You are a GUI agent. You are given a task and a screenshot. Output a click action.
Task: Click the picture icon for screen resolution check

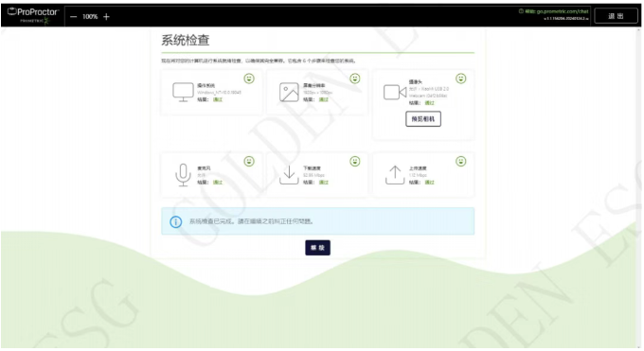(289, 93)
